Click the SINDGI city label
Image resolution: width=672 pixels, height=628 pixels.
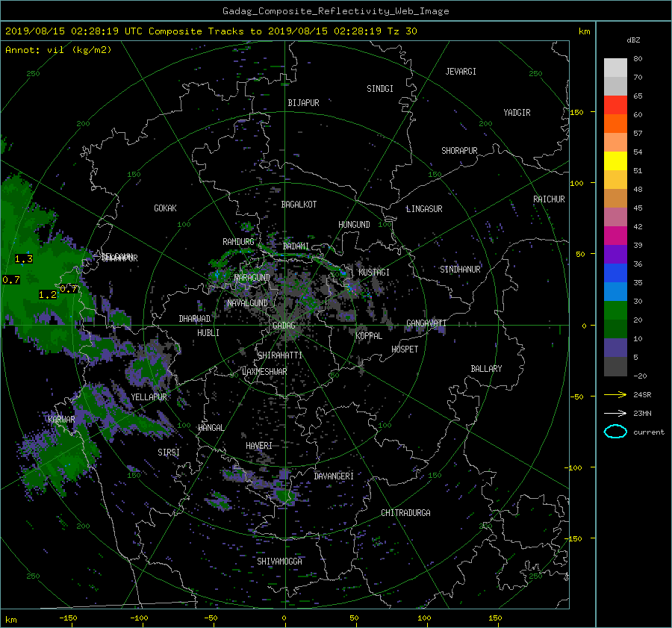point(380,89)
